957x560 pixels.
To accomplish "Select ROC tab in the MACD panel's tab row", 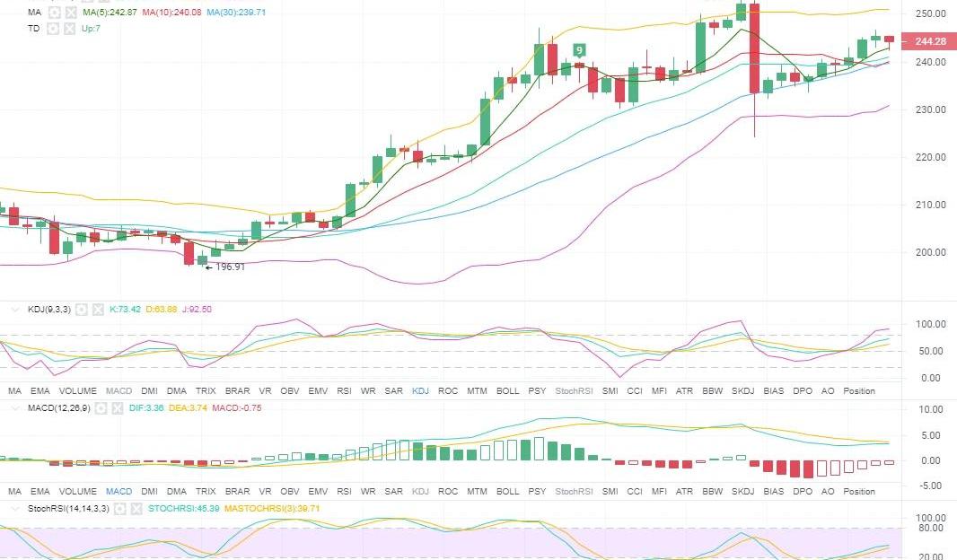I will (448, 492).
